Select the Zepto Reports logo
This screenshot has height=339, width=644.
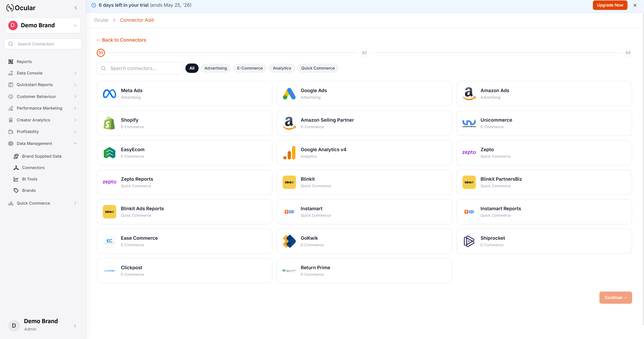click(x=109, y=182)
